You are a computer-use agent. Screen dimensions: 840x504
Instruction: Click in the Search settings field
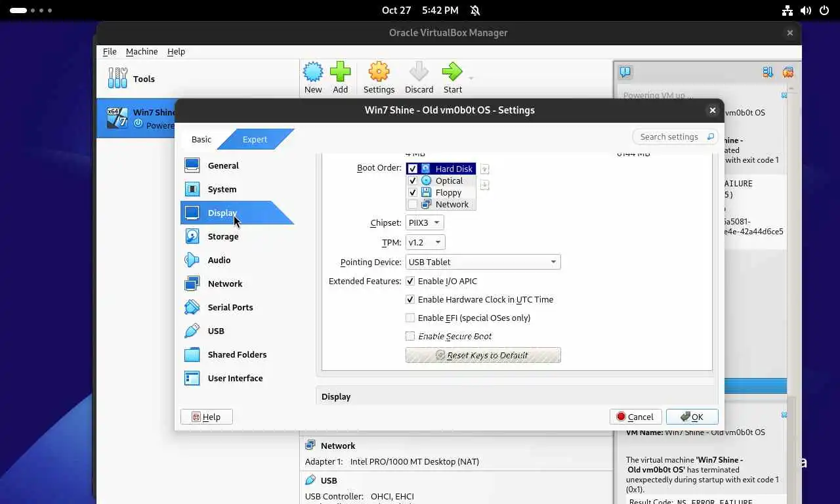coord(675,136)
